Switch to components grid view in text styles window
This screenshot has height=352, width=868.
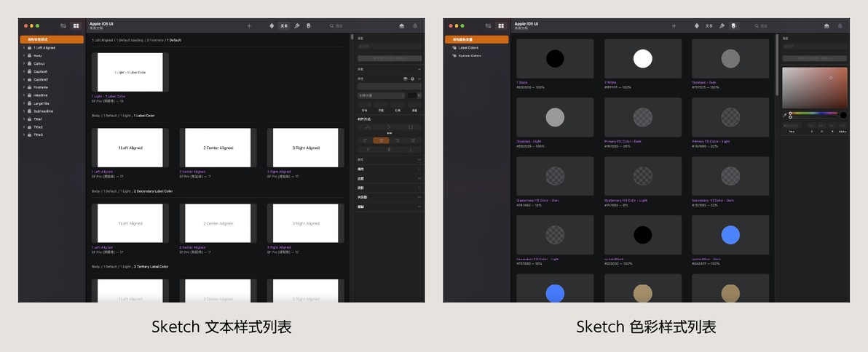(76, 26)
